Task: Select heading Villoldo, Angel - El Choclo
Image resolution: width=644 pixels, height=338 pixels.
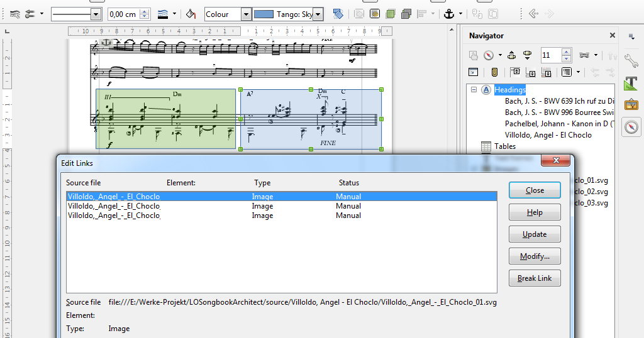Action: click(548, 135)
